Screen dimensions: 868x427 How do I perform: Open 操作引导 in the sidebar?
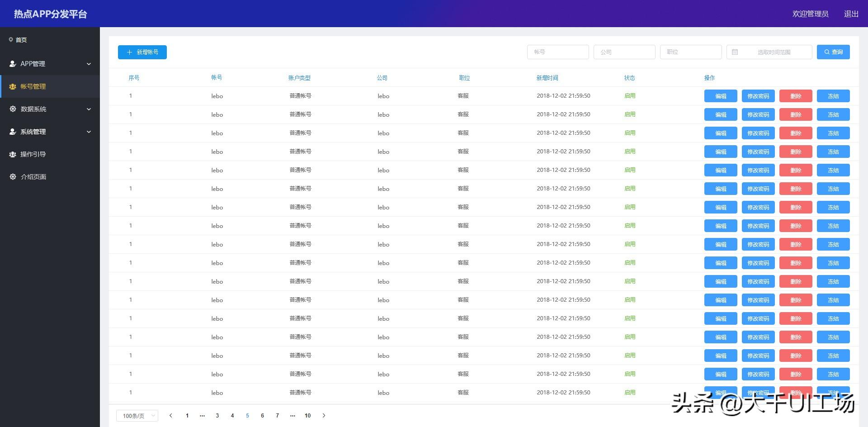point(50,154)
